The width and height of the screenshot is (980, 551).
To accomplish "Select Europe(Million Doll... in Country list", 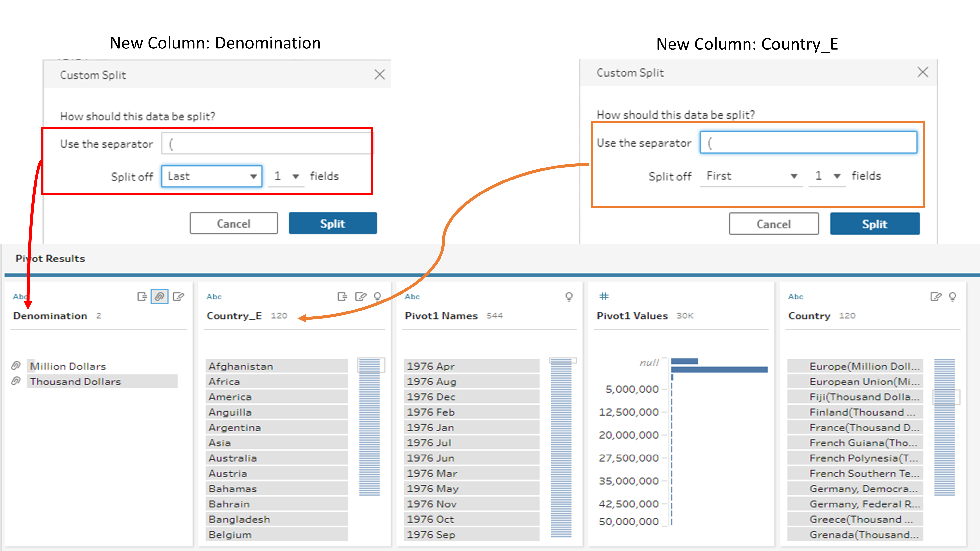I will click(855, 366).
